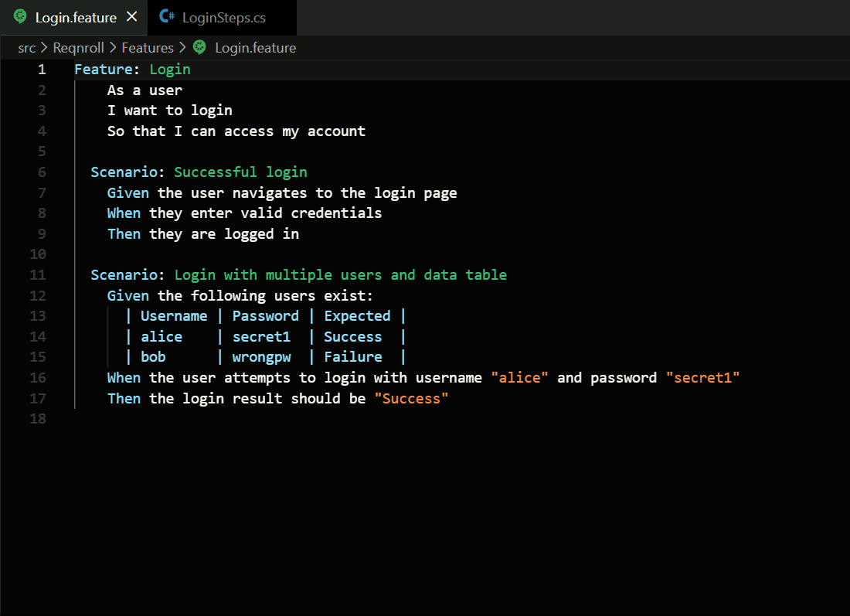Open the Features breadcrumb dropdown
850x616 pixels.
148,48
